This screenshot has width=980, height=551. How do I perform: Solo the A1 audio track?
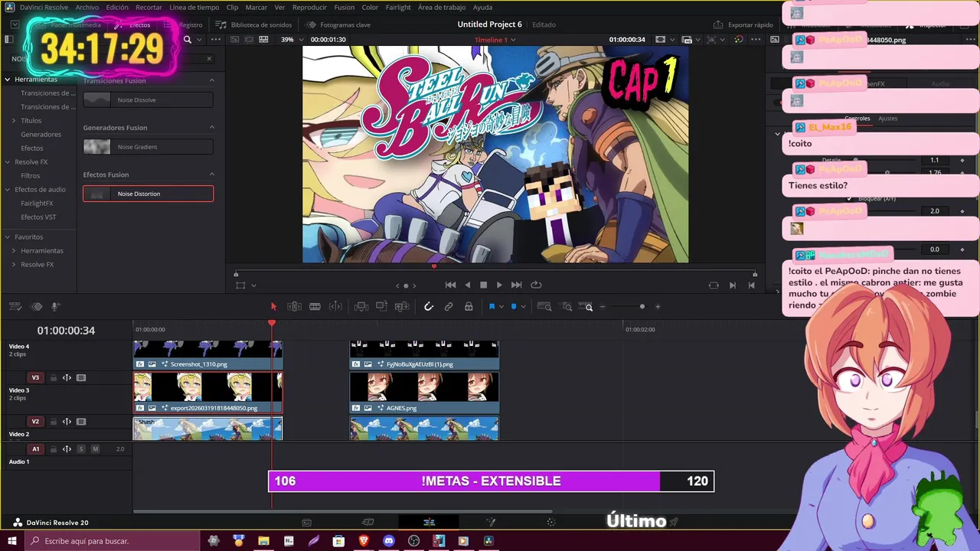coord(81,449)
